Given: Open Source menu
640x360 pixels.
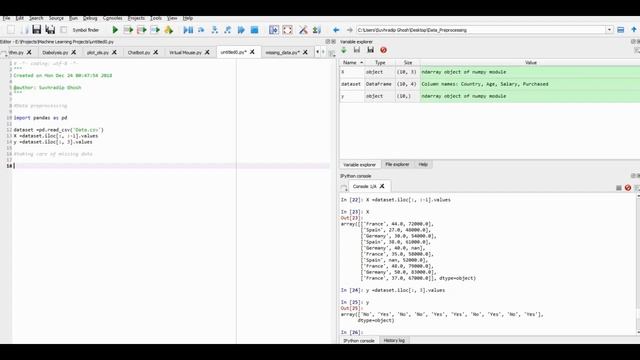Looking at the screenshot, I should point(56,18).
